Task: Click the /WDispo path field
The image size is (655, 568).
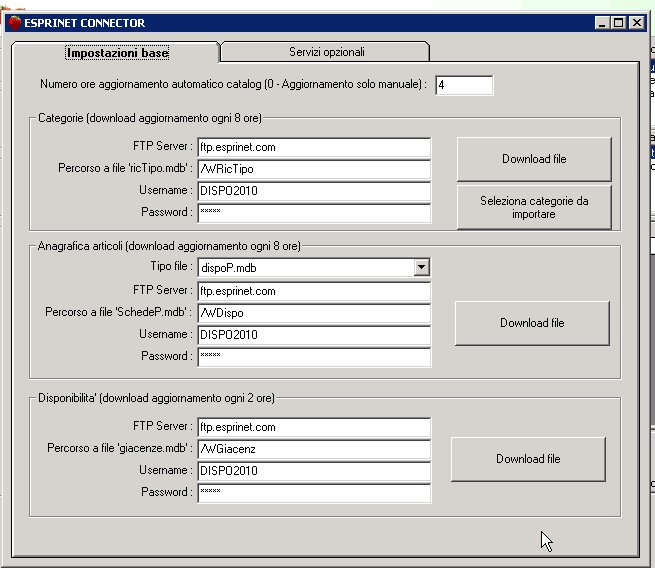Action: pyautogui.click(x=314, y=313)
